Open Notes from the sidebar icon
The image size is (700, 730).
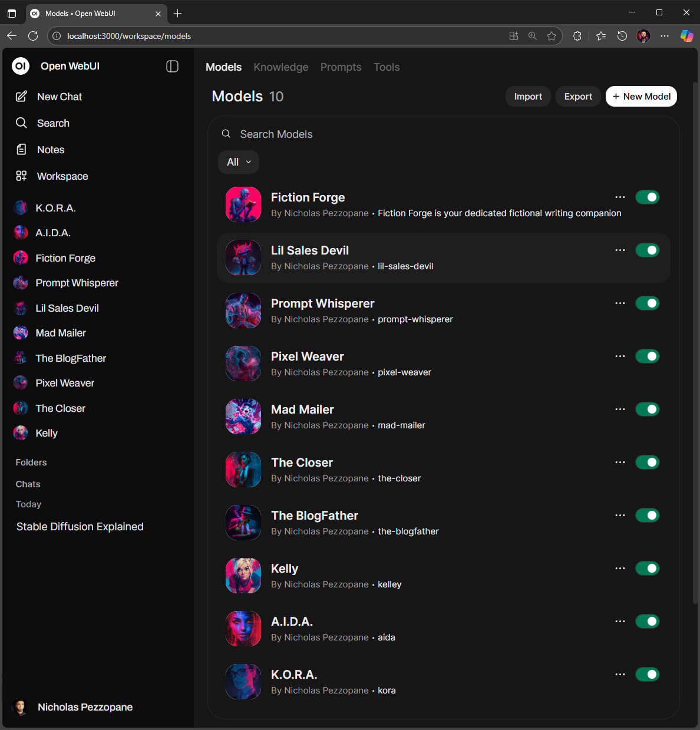(x=21, y=150)
